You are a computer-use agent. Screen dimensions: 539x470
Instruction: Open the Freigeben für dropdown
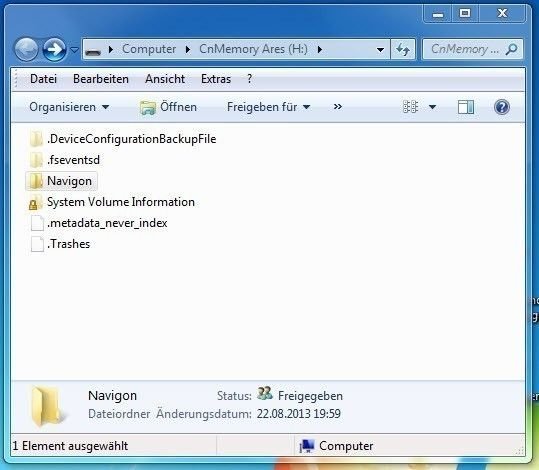(x=268, y=107)
